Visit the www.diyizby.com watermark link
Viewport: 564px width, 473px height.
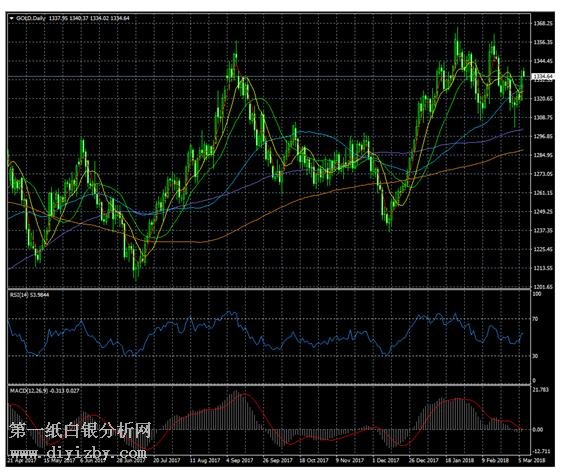78,452
